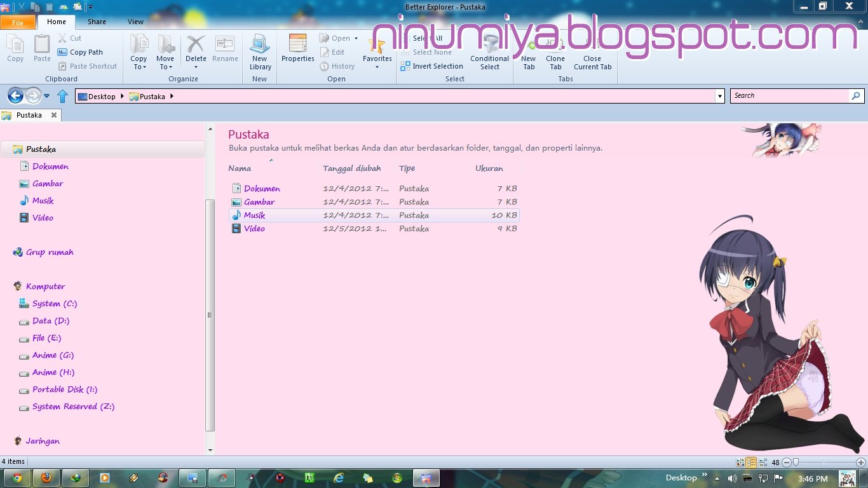Collapse the ribbon with the chevron
868x488 pixels.
tap(860, 21)
